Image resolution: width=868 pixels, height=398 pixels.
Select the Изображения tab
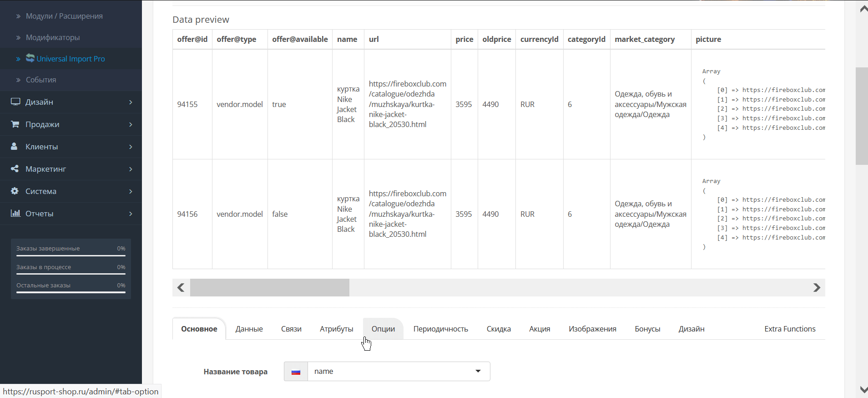tap(592, 329)
